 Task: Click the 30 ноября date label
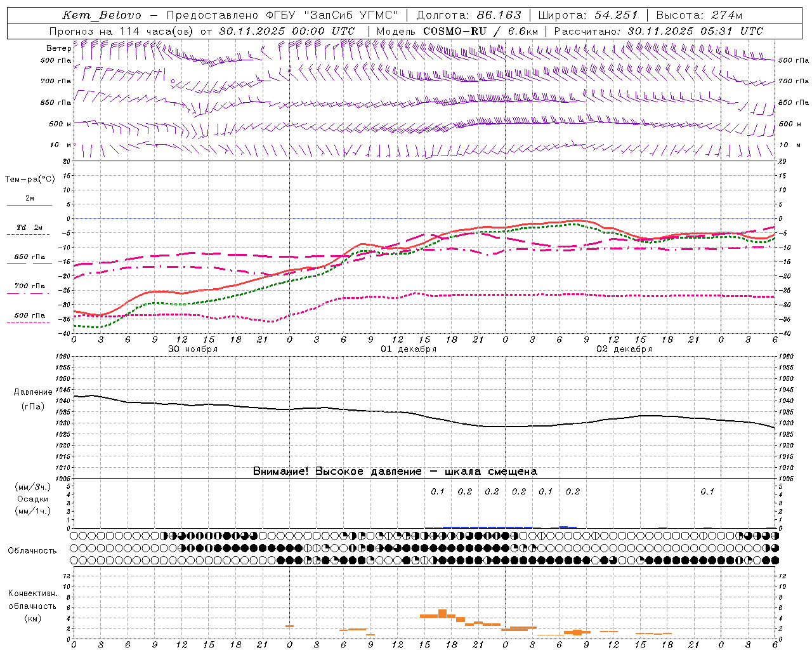(x=193, y=349)
